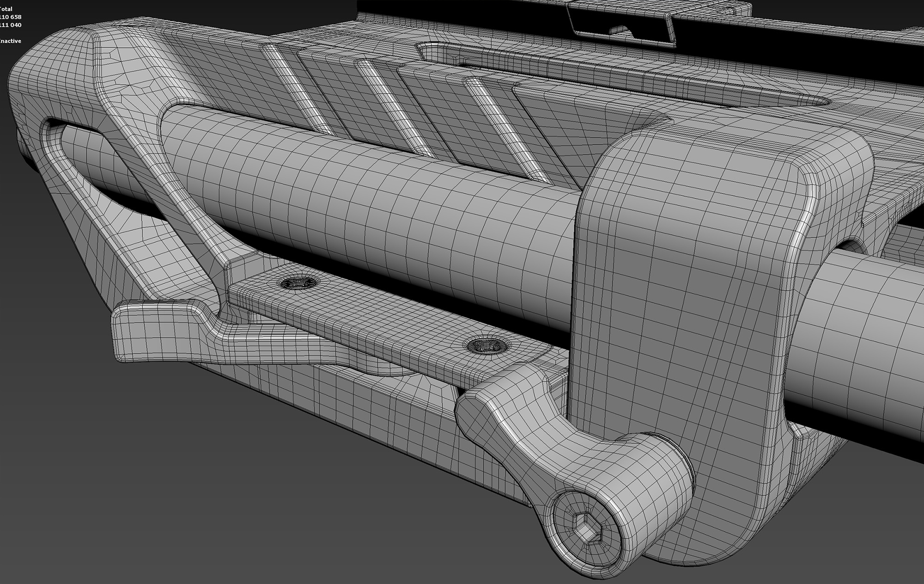Select the upper countersunk screw on plate
The width and height of the screenshot is (924, 584).
[x=298, y=282]
